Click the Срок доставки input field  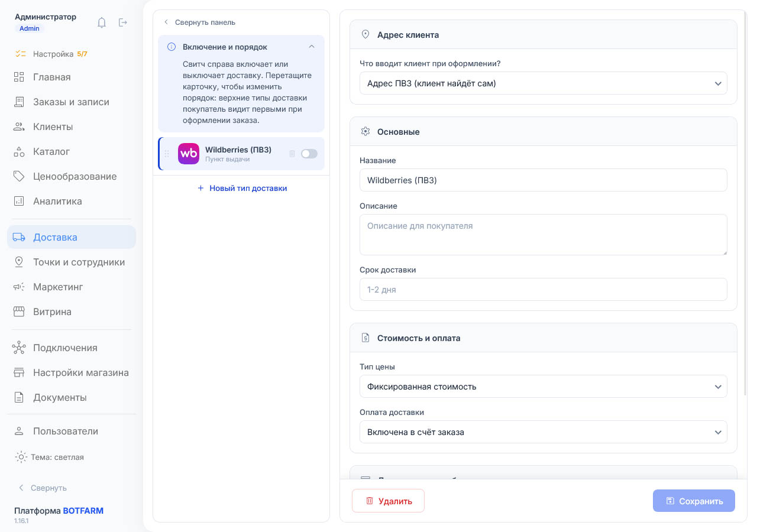pos(543,290)
